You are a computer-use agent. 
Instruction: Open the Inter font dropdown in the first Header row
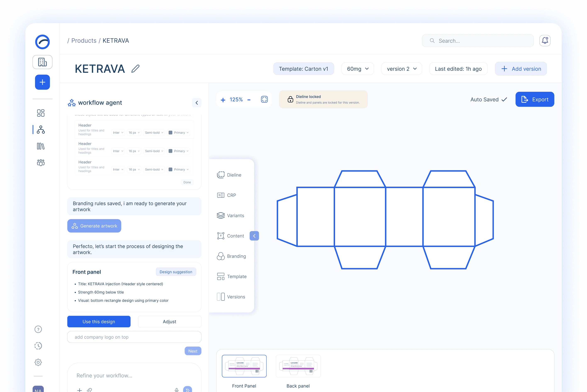[118, 133]
